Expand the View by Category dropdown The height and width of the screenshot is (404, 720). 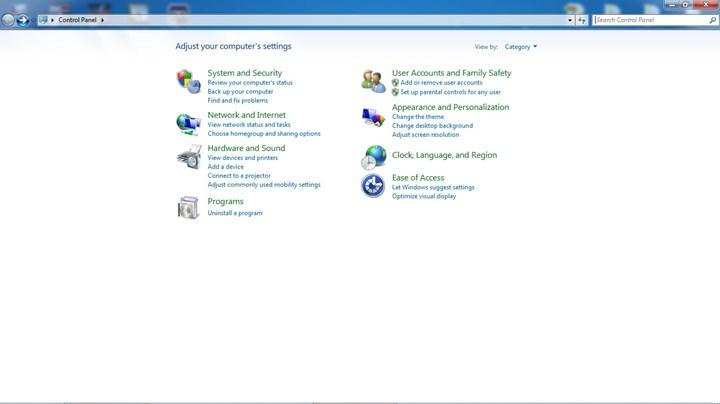(521, 47)
